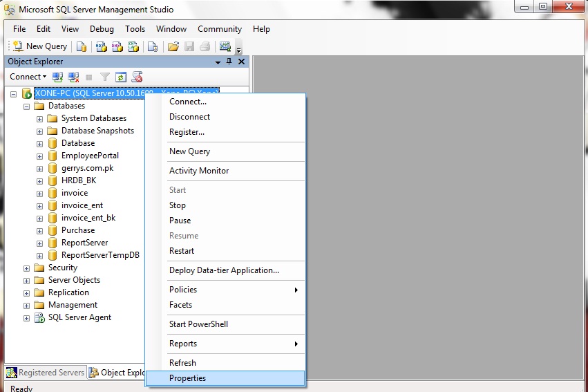Click the SQL Server Agent icon

[39, 318]
